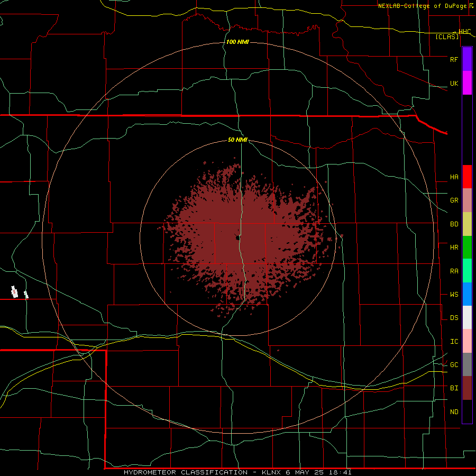This screenshot has height=476, width=476.
Task: Click the 50 NMI range ring label
Action: [x=237, y=140]
